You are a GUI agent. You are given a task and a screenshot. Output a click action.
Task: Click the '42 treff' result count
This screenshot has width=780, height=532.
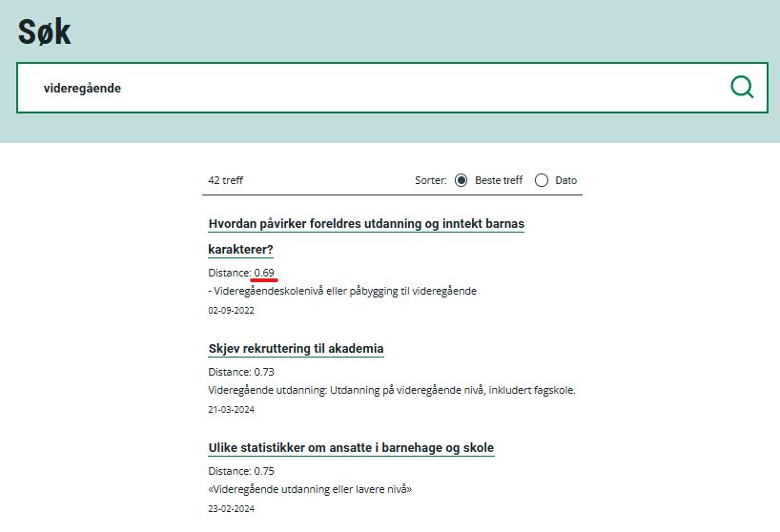[226, 180]
